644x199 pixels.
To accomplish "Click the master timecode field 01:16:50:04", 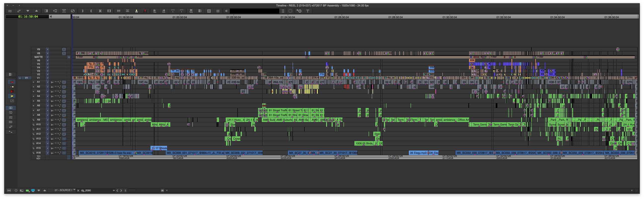I will click(28, 17).
